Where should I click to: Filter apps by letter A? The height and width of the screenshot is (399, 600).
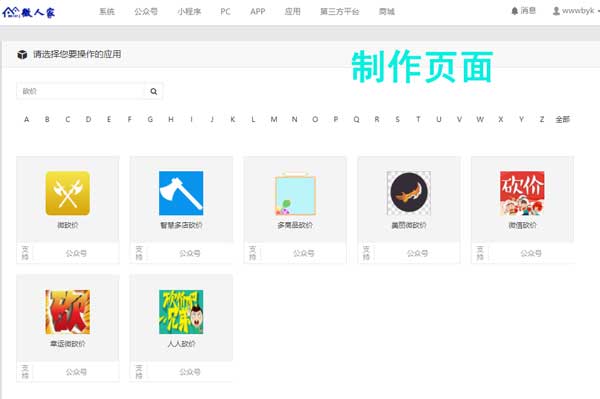point(26,119)
